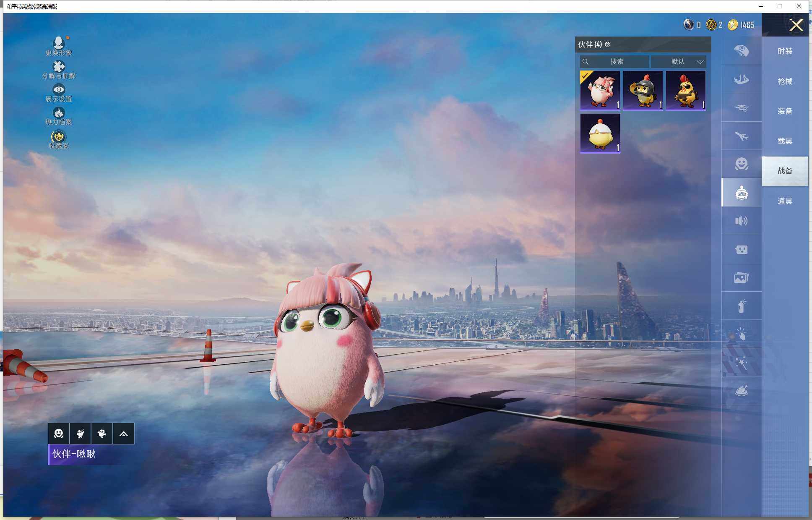The height and width of the screenshot is (520, 812).
Task: Open the parachute category icon
Action: coord(741,51)
